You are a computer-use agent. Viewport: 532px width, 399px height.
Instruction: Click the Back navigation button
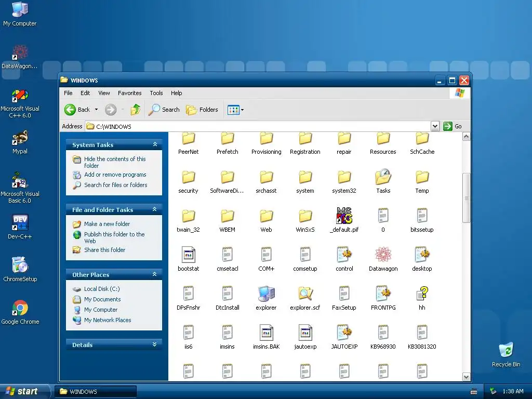coord(77,110)
